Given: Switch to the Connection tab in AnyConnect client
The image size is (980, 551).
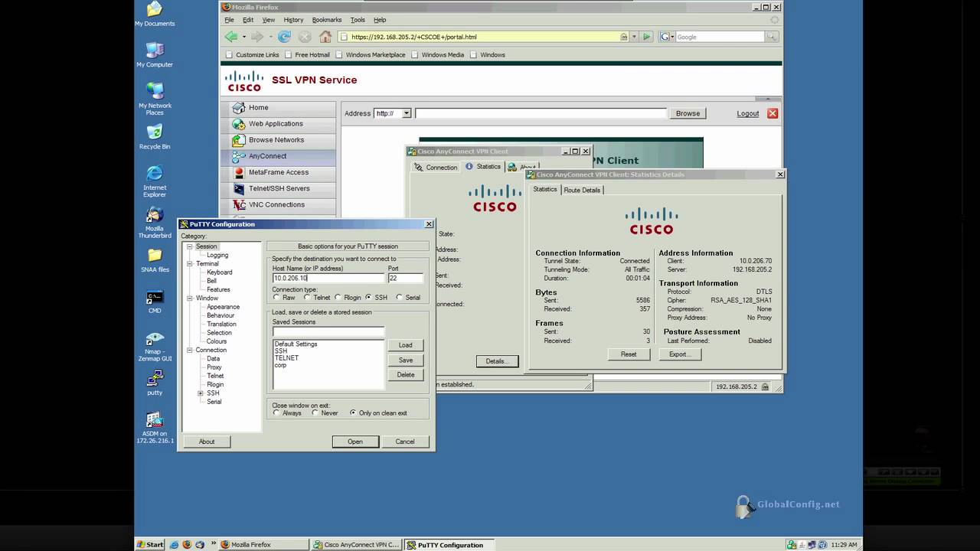Looking at the screenshot, I should click(436, 167).
